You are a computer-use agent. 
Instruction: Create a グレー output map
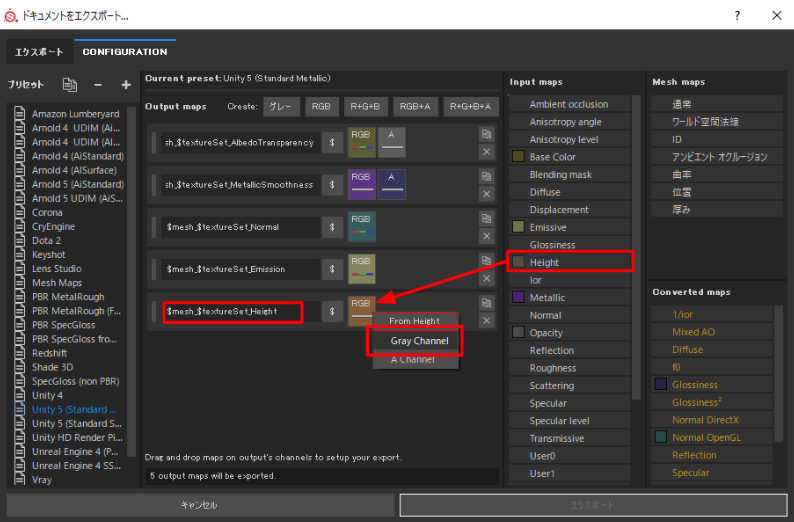click(x=281, y=106)
